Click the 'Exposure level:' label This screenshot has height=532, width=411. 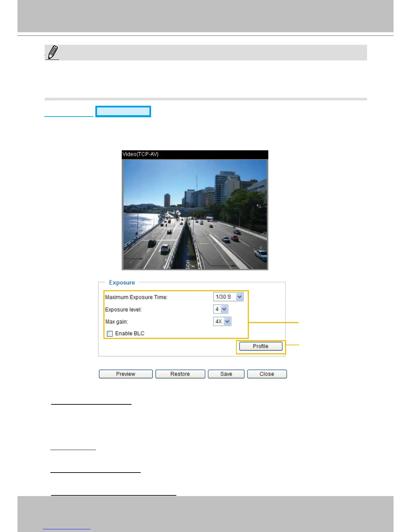tap(124, 310)
